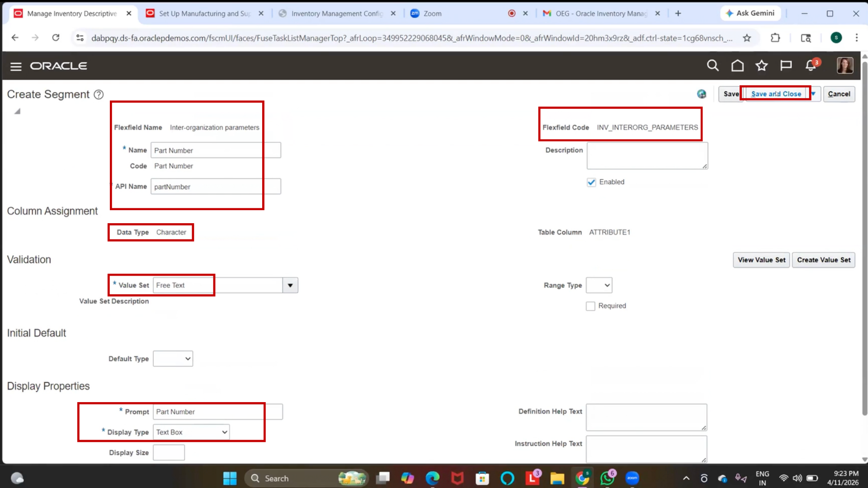Open Zoom app in taskbar

tap(632, 478)
